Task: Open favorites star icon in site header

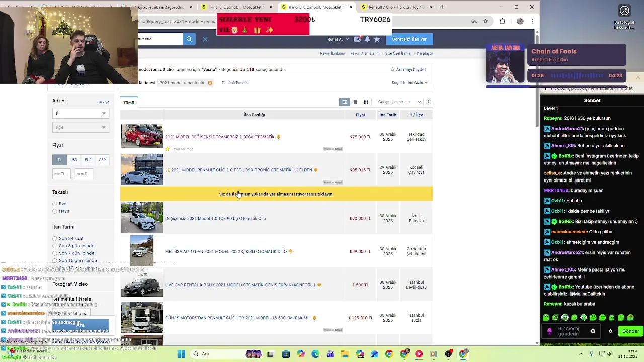Action: [x=377, y=39]
